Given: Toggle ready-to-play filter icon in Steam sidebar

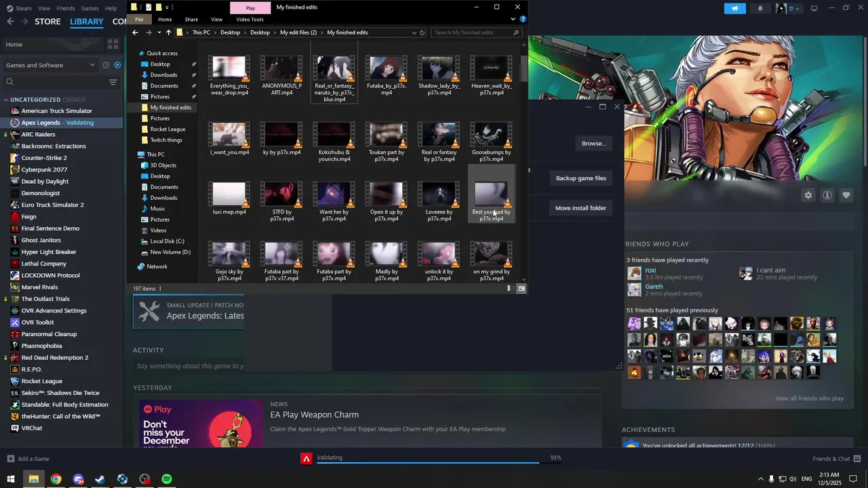Looking at the screenshot, I should pos(117,65).
